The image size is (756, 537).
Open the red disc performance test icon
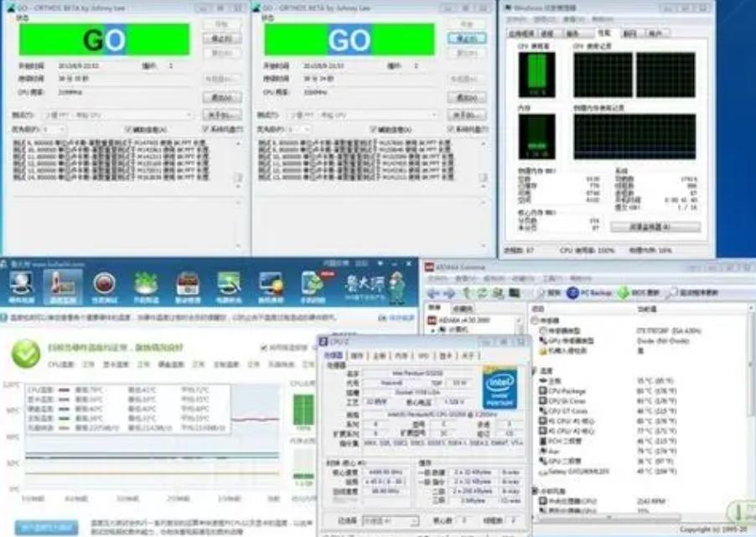(104, 287)
